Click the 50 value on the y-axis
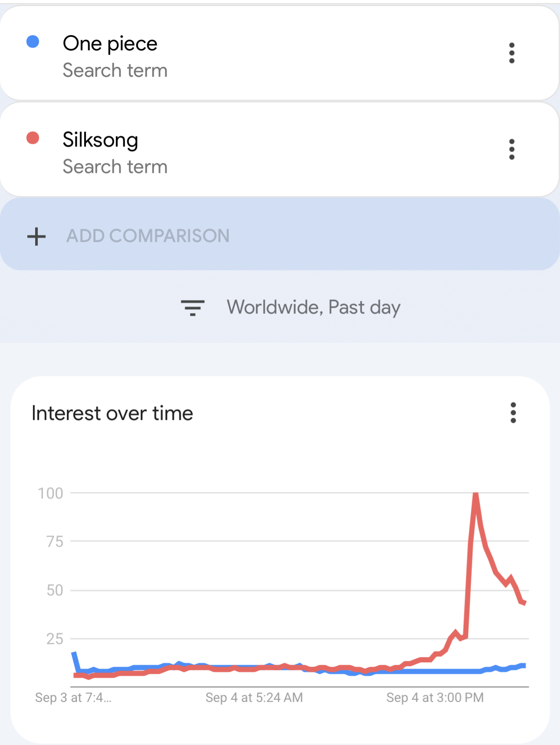This screenshot has width=560, height=745. click(55, 590)
